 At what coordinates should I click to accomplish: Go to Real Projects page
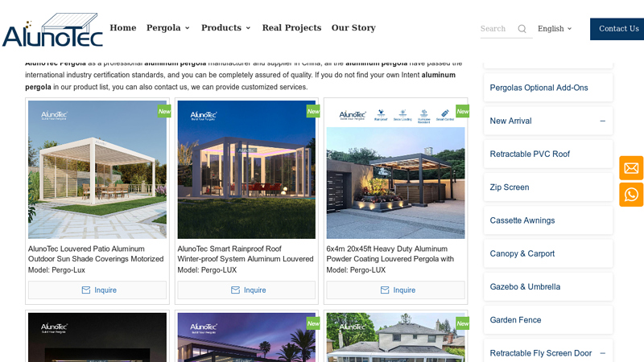tap(291, 28)
